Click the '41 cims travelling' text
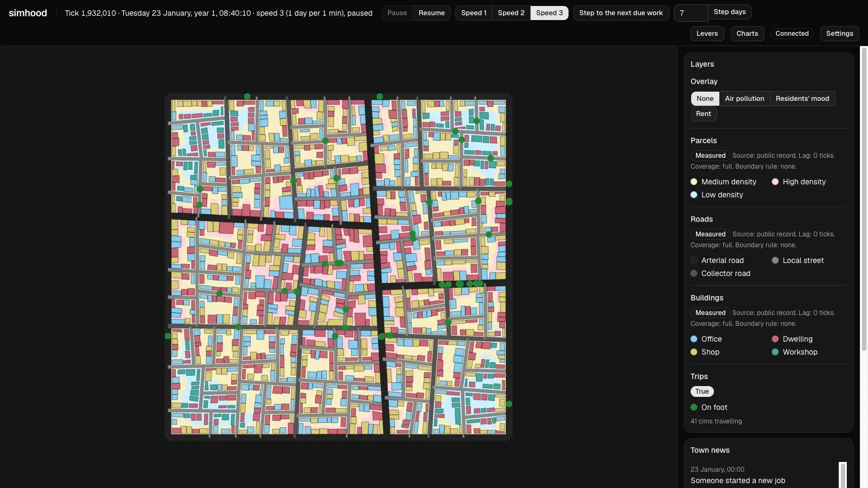The image size is (868, 488). coord(716,421)
